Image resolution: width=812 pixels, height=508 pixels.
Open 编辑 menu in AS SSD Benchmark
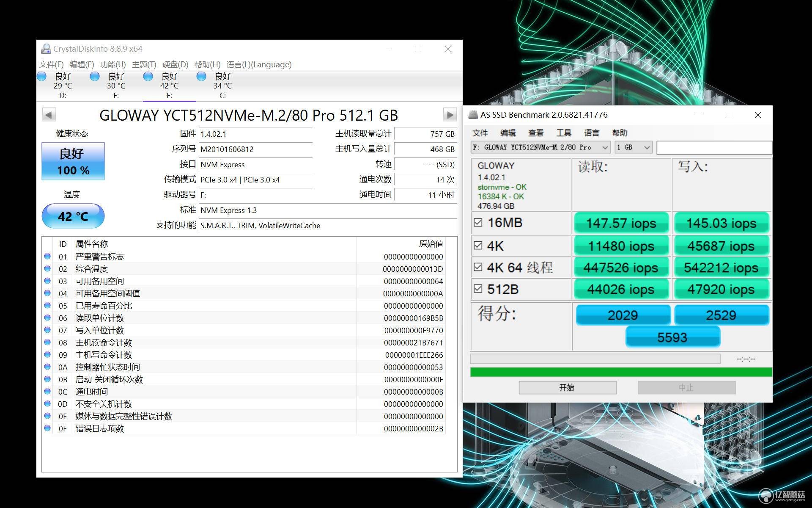point(508,133)
